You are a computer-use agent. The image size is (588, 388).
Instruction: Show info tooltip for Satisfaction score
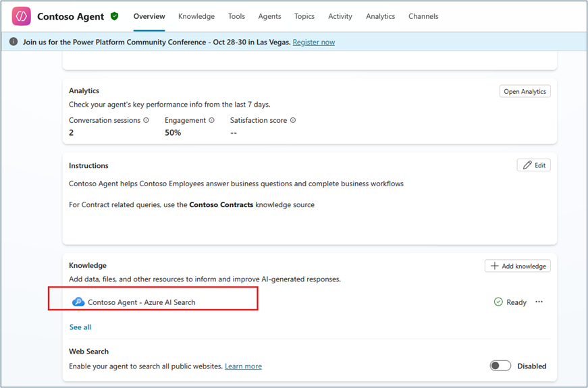[x=293, y=120]
